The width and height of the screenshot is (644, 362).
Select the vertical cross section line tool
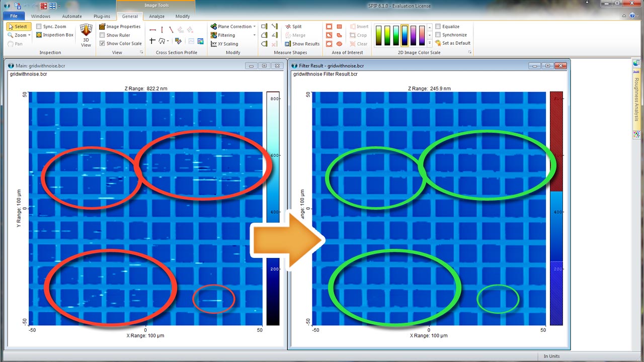tap(162, 30)
